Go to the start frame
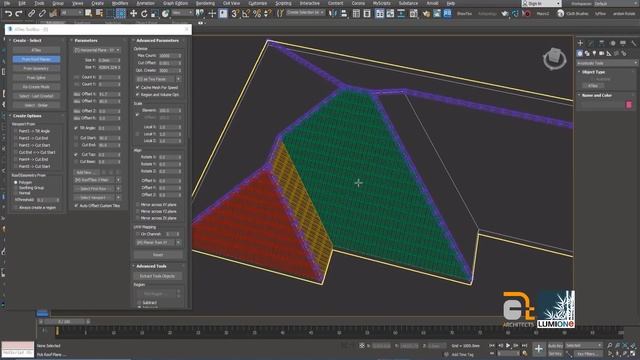The width and height of the screenshot is (640, 360). pos(493,345)
